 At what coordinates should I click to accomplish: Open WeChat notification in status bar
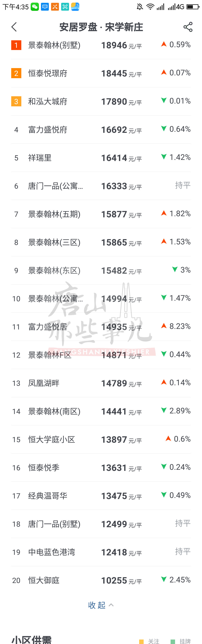point(35,7)
